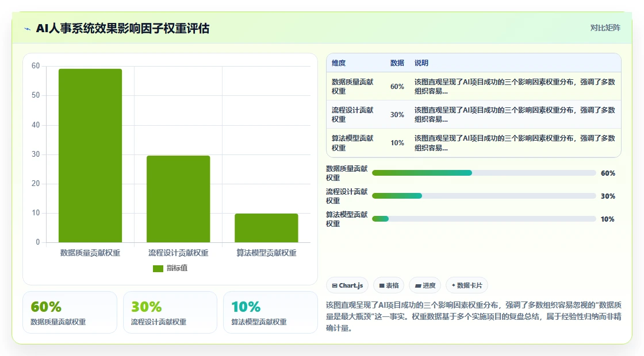This screenshot has height=356, width=644.
Task: Click the 数据 column header
Action: coord(397,63)
